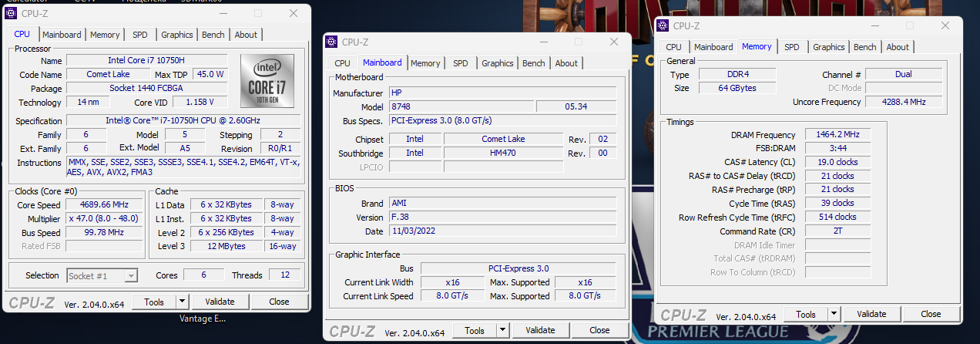Click the Tools button in the middle CPU-Z window

pyautogui.click(x=475, y=330)
